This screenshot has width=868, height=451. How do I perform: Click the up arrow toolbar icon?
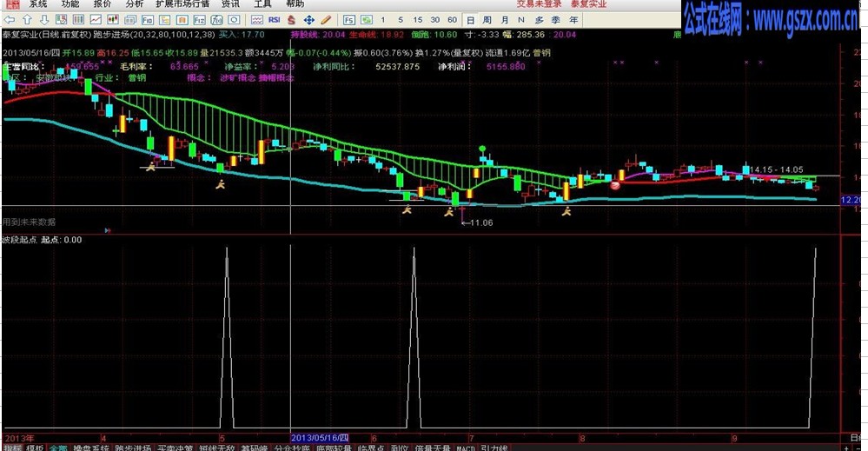(27, 20)
